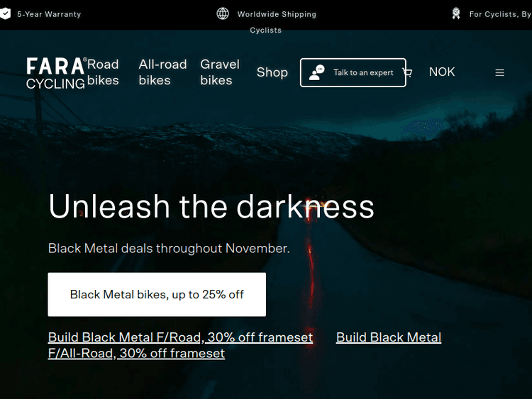Click the award ribbon icon
Viewport: 532px width, 399px height.
(457, 13)
